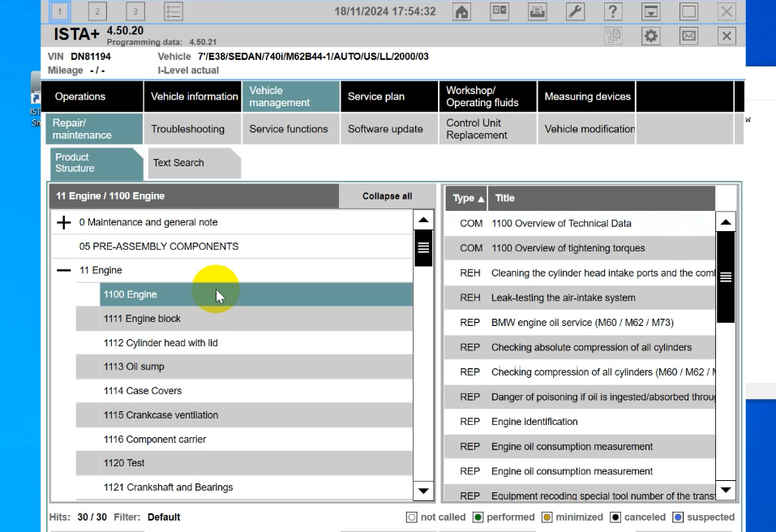This screenshot has height=532, width=776.
Task: Open the Service plan menu
Action: pos(389,97)
